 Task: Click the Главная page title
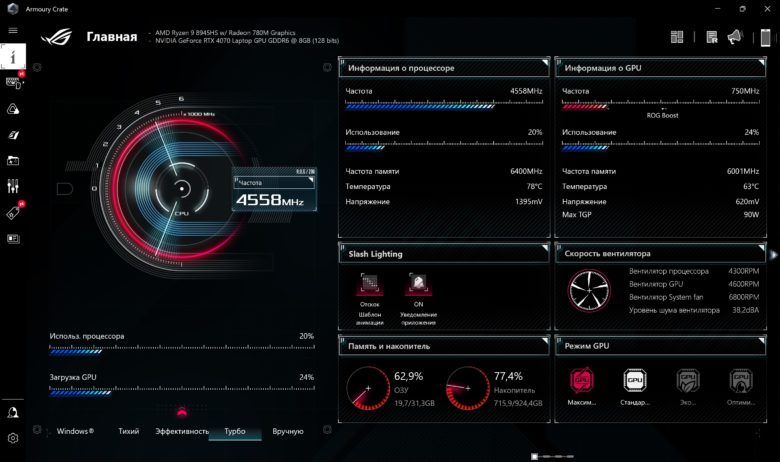pyautogui.click(x=111, y=37)
